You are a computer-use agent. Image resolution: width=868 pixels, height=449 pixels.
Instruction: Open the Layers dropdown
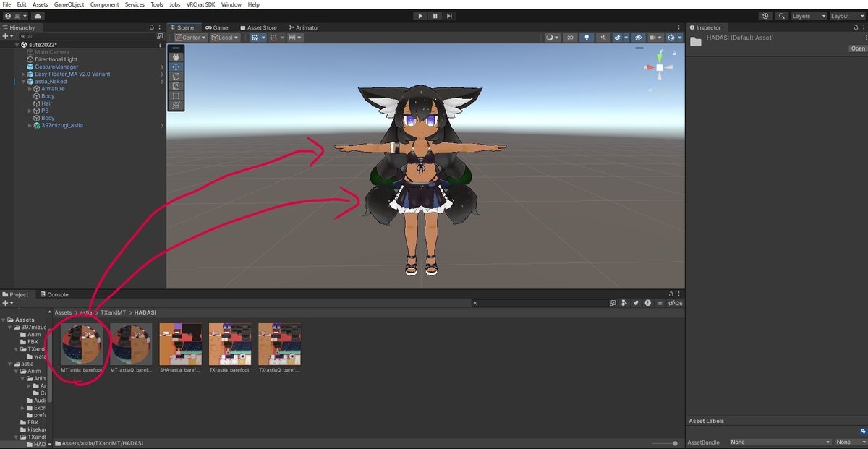808,16
